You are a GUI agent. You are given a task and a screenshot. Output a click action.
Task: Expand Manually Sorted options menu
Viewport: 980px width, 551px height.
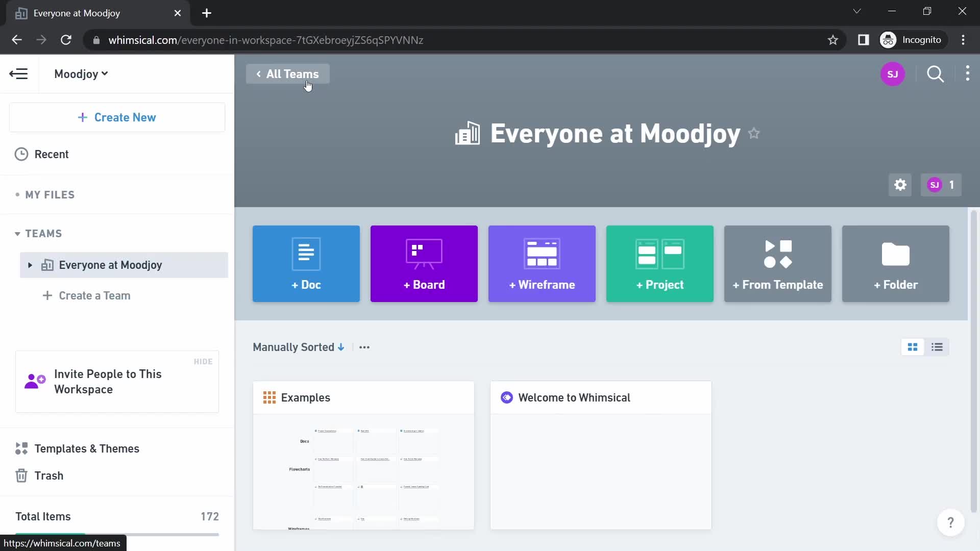click(x=364, y=347)
